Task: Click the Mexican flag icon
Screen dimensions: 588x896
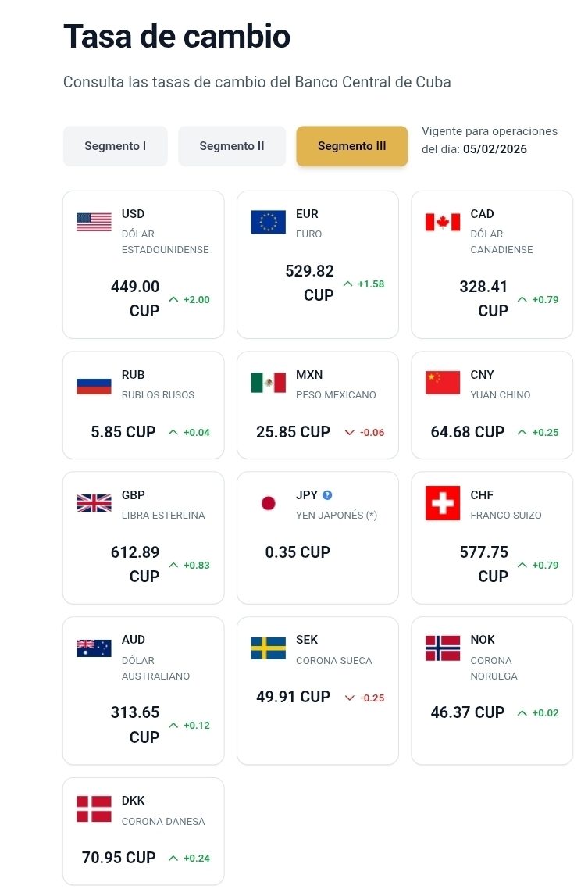Action: (x=268, y=383)
